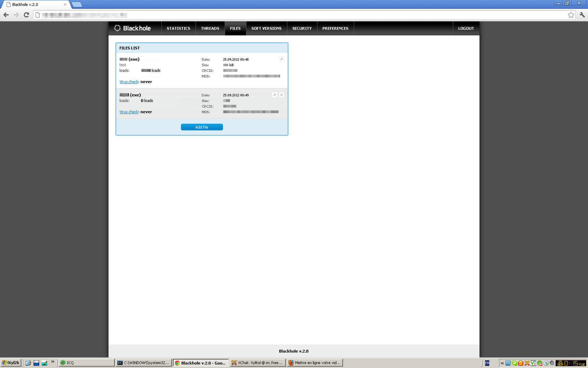Viewport: 588px width, 368px height.
Task: Click the Blackhole v.2.0 footer text
Action: [294, 351]
